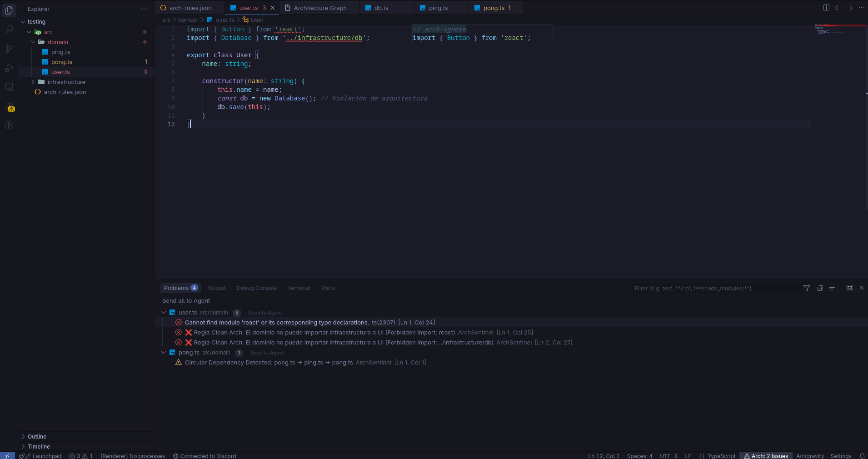
Task: Select the Problems panel tab
Action: (x=180, y=288)
